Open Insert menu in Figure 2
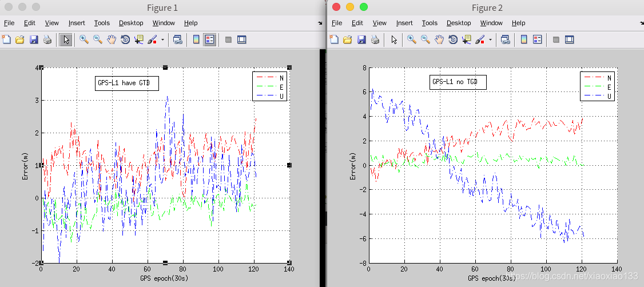This screenshot has height=287, width=644. click(x=404, y=23)
